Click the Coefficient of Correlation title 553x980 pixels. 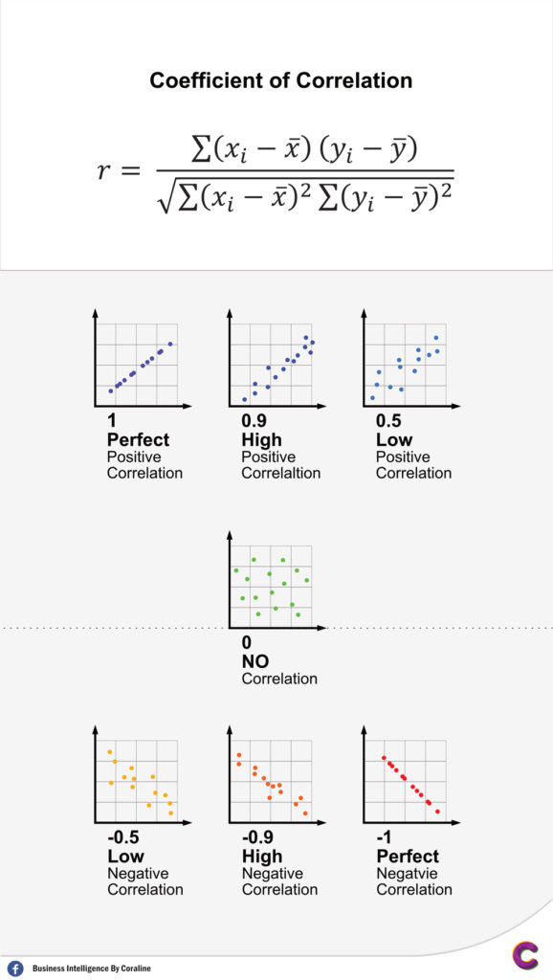pos(280,80)
